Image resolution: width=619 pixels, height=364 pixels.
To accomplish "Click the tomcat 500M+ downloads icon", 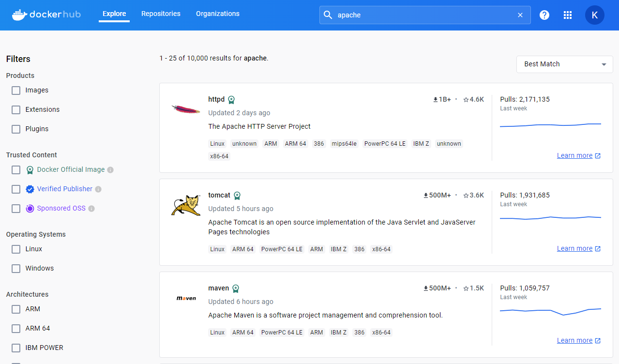I will click(x=426, y=196).
